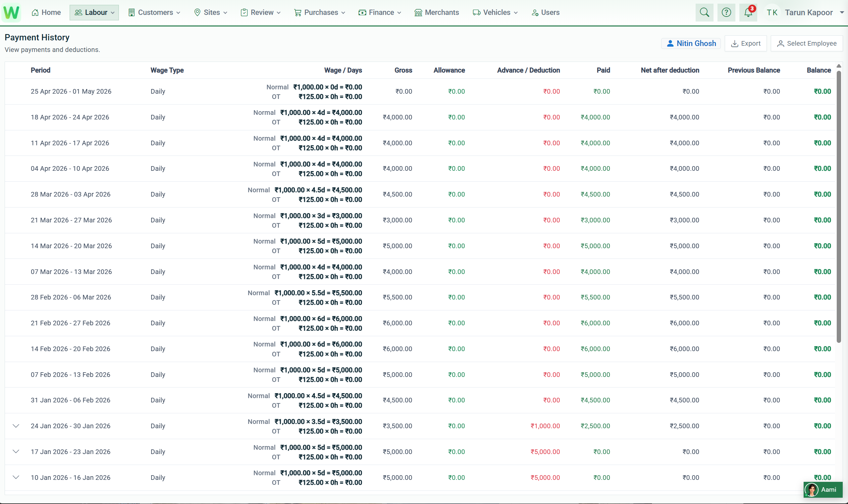Image resolution: width=848 pixels, height=504 pixels.
Task: Open the Customers dropdown menu
Action: [154, 13]
